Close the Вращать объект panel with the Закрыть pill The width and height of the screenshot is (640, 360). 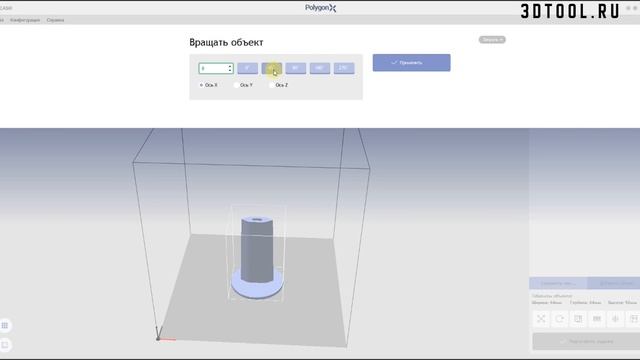[x=492, y=40]
